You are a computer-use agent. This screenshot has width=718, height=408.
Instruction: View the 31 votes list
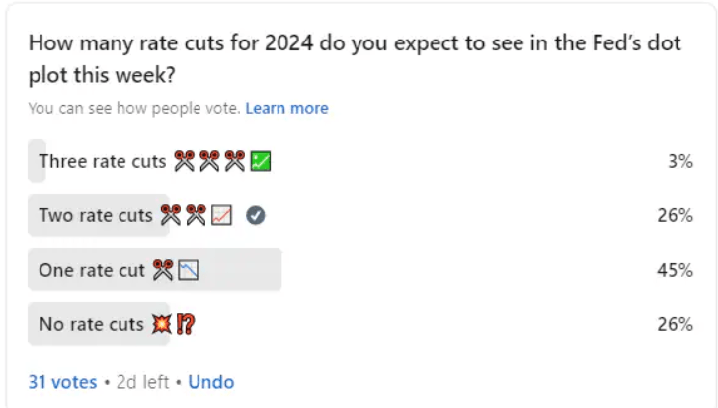point(63,382)
